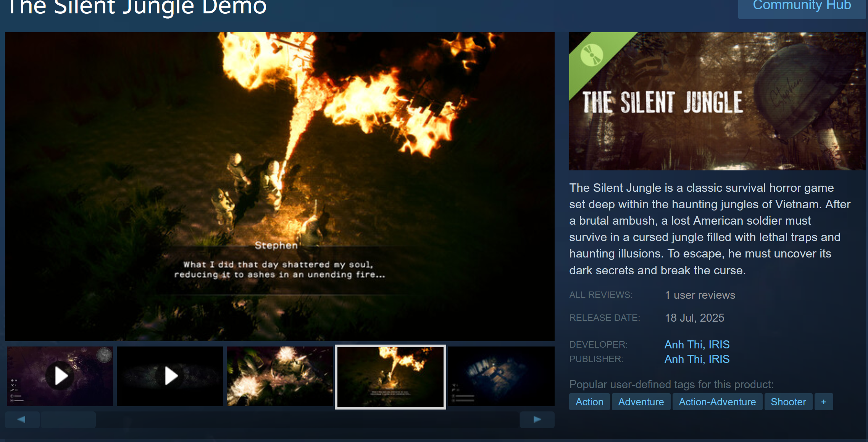
Task: Click the '1 user reviews' text
Action: click(700, 295)
